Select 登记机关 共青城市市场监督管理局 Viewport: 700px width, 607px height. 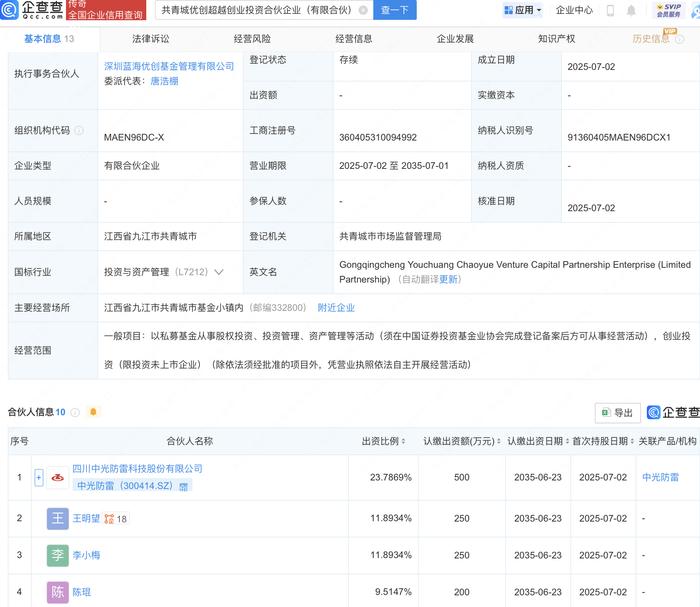tap(390, 237)
